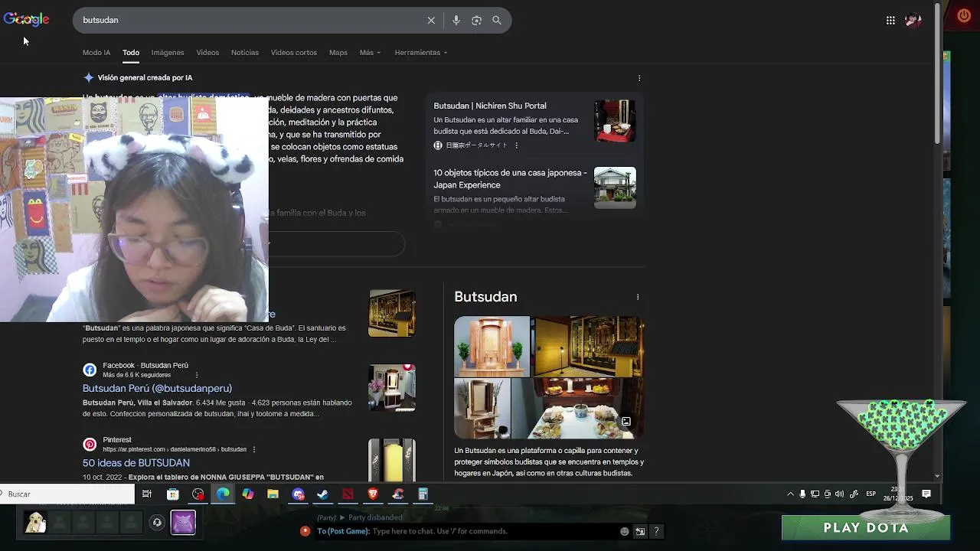Open Butsudan Perú (@butsudanperu) Facebook result
980x551 pixels.
tap(157, 388)
